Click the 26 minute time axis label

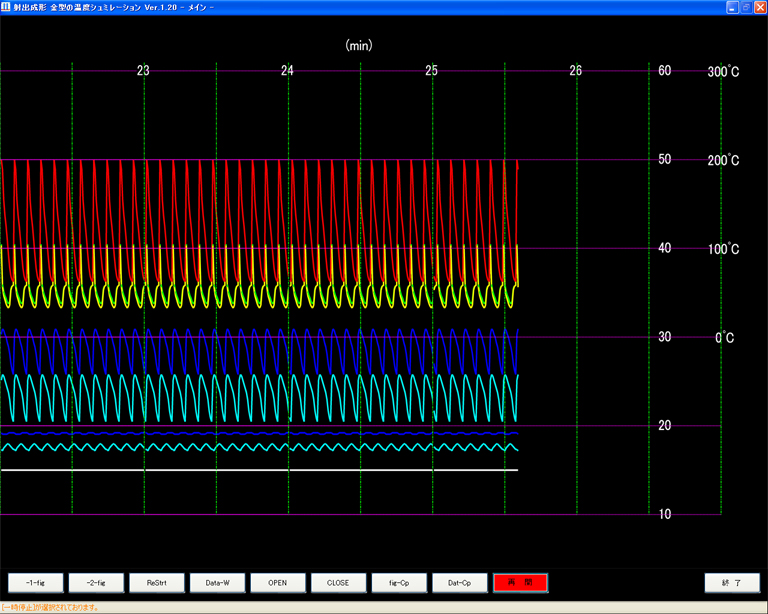[576, 71]
